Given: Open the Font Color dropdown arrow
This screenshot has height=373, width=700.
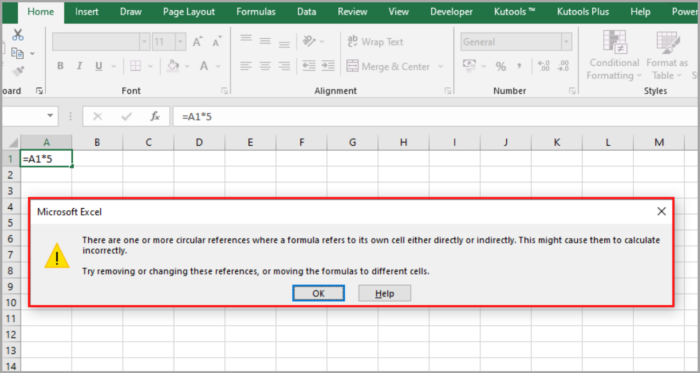Looking at the screenshot, I should pyautogui.click(x=218, y=66).
